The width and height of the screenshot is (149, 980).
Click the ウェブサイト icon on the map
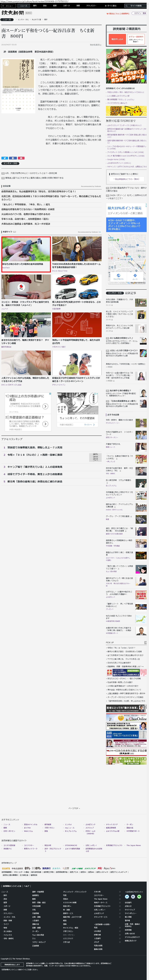tap(118, 277)
